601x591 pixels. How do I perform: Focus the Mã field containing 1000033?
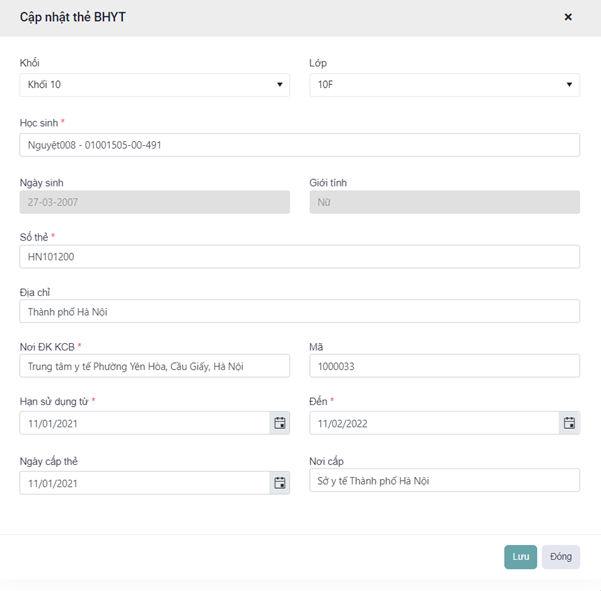pyautogui.click(x=444, y=366)
